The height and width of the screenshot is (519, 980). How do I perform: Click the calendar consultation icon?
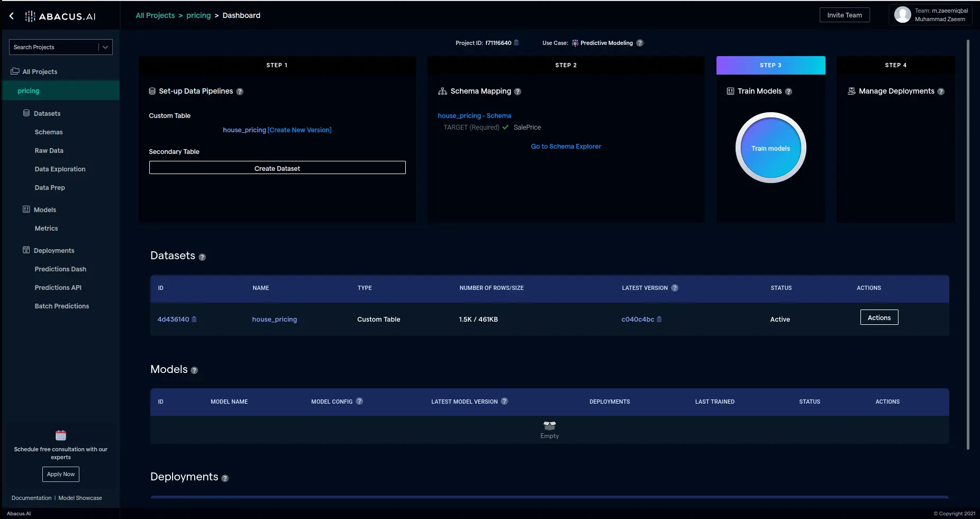point(61,435)
